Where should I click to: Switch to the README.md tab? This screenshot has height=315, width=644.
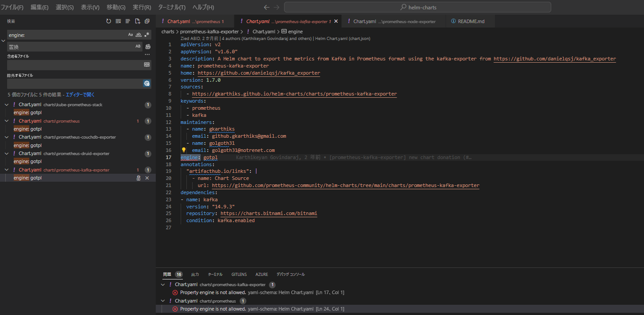coord(470,21)
